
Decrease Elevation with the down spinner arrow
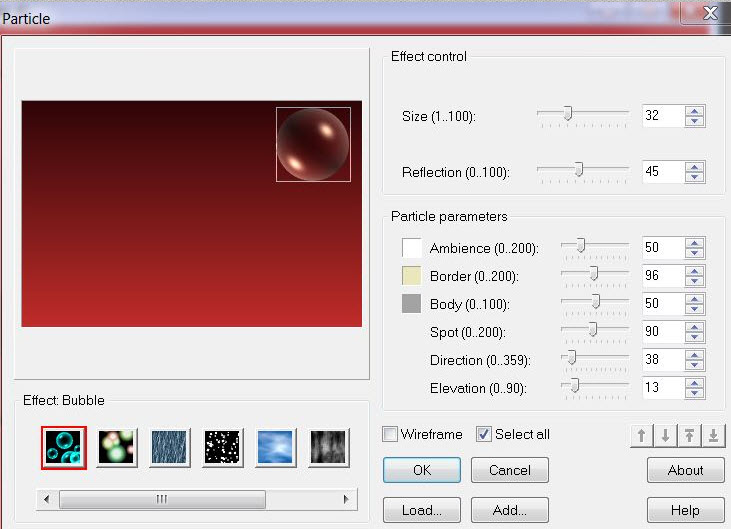tap(695, 393)
